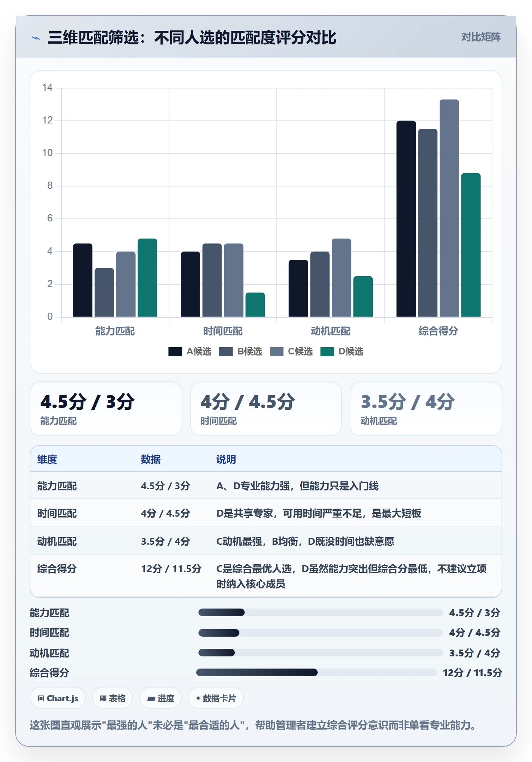Toggle the A候选 legend color swatch
Viewport: 532px width, 762px height.
tap(175, 352)
